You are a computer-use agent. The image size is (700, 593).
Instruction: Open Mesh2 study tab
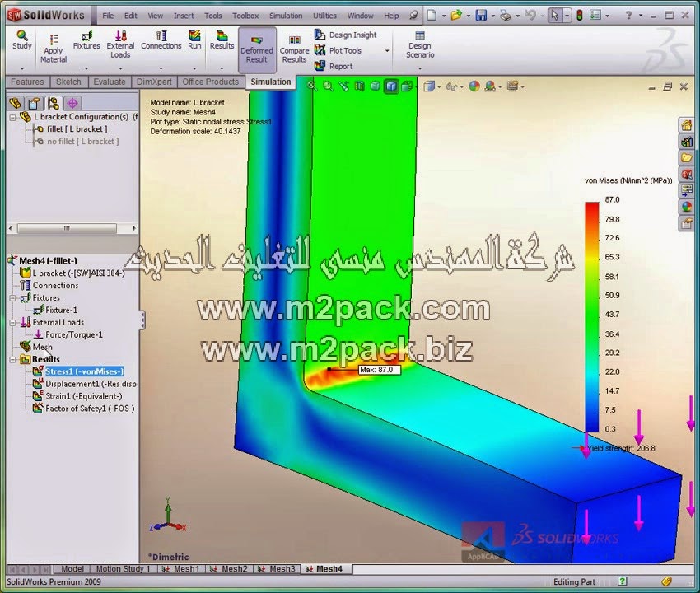tap(230, 569)
